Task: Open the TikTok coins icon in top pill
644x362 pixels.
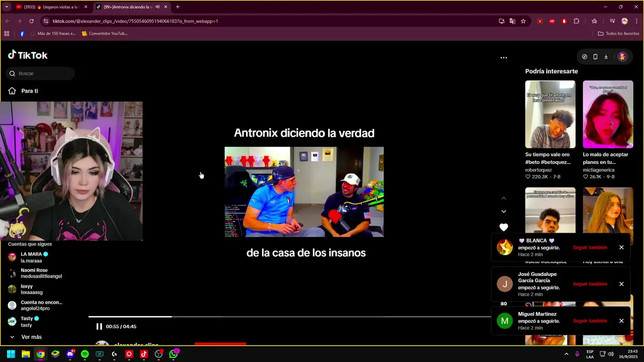Action: (x=584, y=57)
